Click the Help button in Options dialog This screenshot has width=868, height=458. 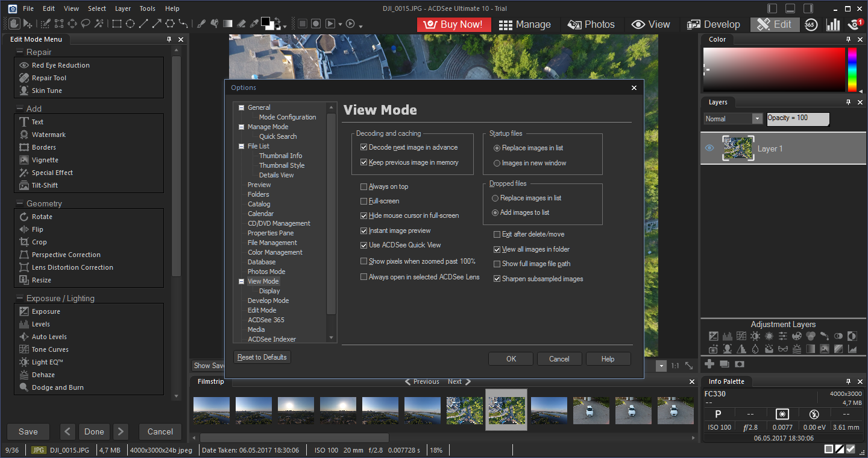coord(608,359)
